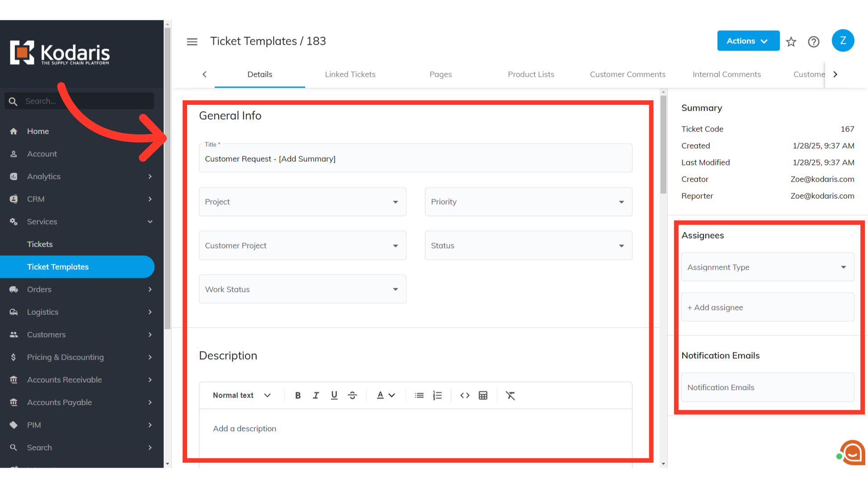Viewport: 868px width, 488px height.
Task: Click the Actions button
Action: coord(748,41)
